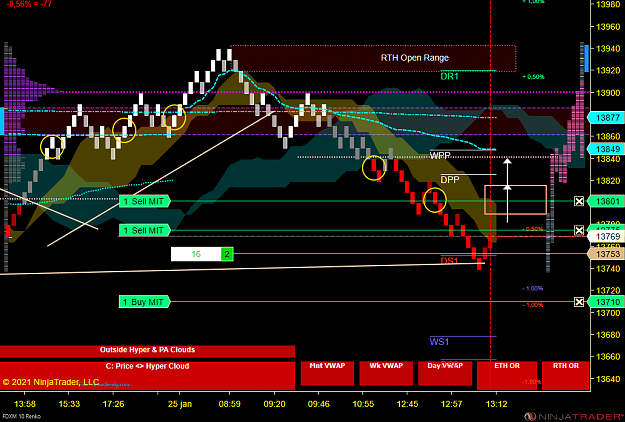Screen dimensions: 625x422
Task: Click the 12:57 time axis label
Action: [452, 404]
